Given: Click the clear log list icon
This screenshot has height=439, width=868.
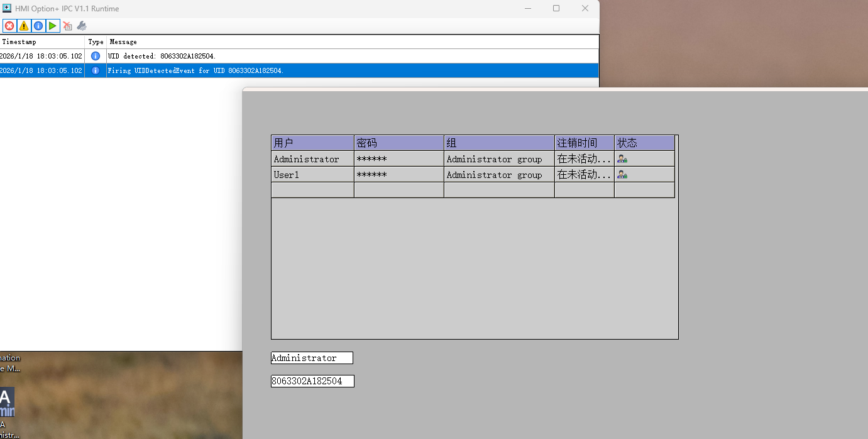Looking at the screenshot, I should click(67, 26).
